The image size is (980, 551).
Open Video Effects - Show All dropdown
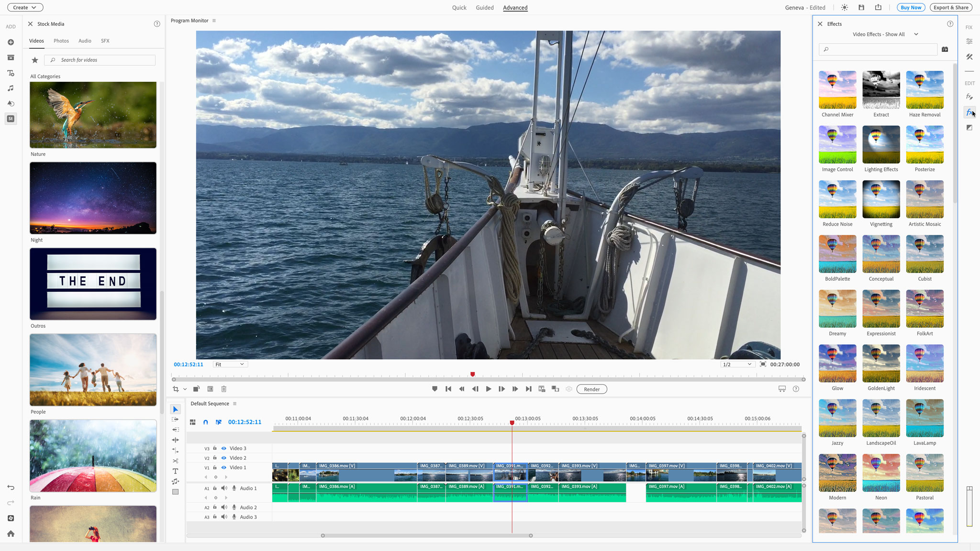point(885,34)
